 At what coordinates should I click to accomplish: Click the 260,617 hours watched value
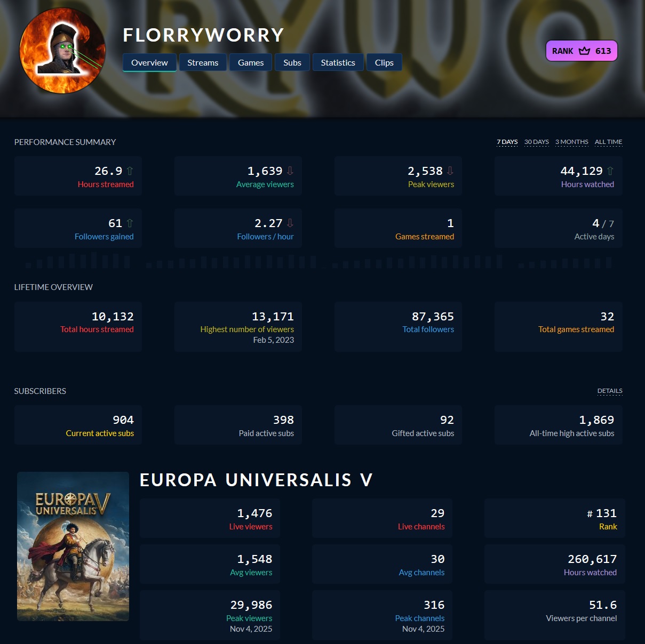(592, 559)
